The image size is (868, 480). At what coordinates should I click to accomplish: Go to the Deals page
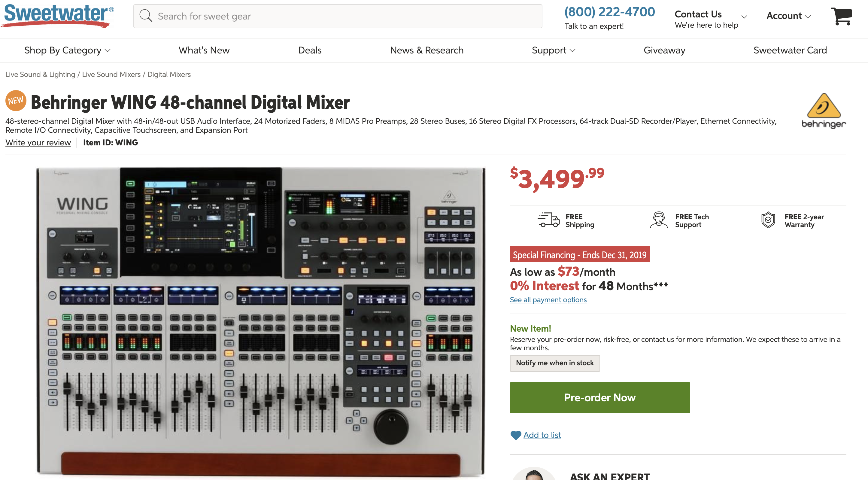(310, 50)
